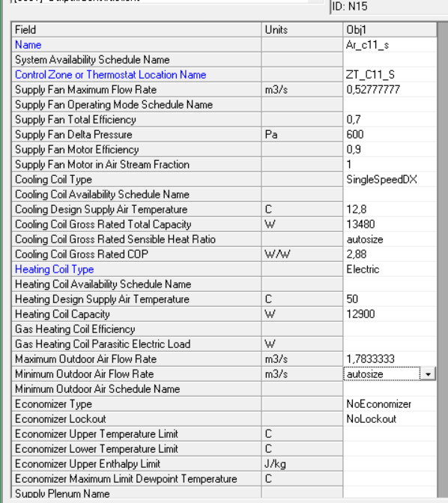The width and height of the screenshot is (448, 503).
Task: Click the Cooling Coil Gross Rated Total Capacity label
Action: [103, 225]
